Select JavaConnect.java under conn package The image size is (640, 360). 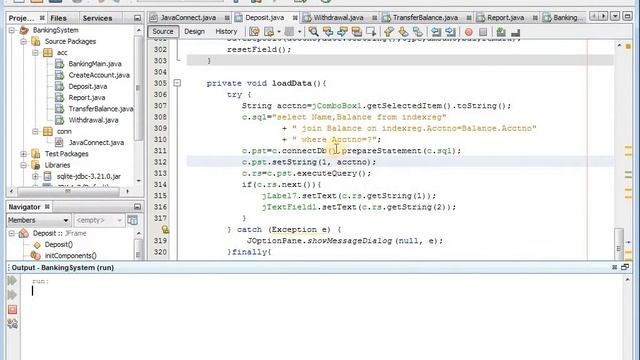pyautogui.click(x=96, y=142)
